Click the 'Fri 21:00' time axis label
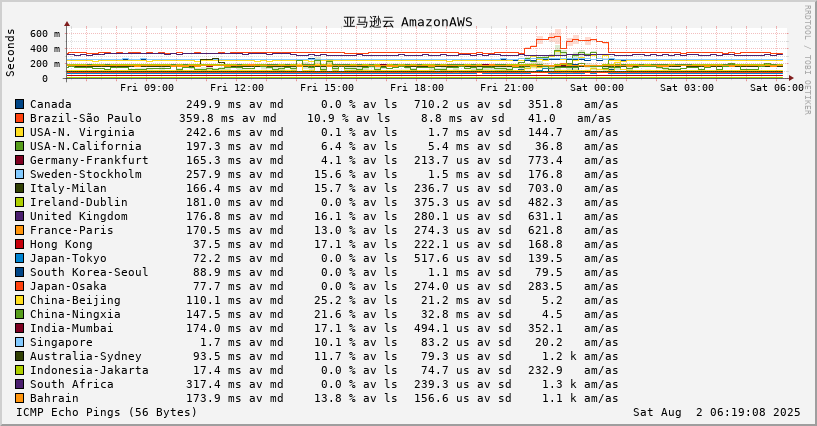817x426 pixels. tap(507, 87)
